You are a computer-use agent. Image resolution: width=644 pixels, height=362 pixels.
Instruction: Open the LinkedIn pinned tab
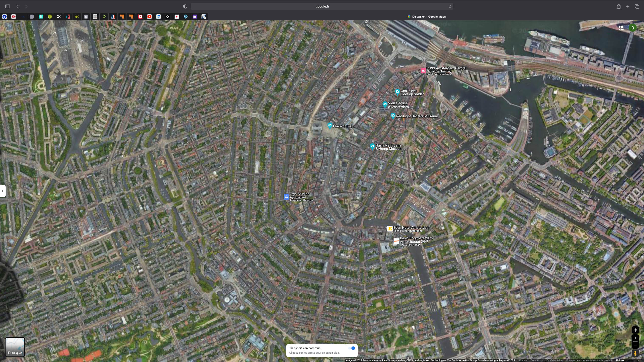[x=158, y=17]
